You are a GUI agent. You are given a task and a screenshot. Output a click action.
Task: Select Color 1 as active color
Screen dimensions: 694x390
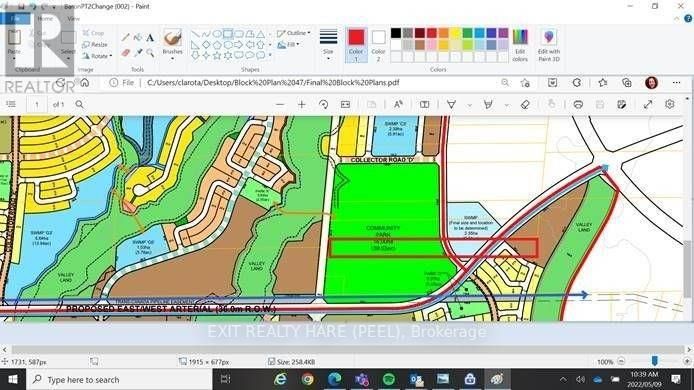point(356,45)
